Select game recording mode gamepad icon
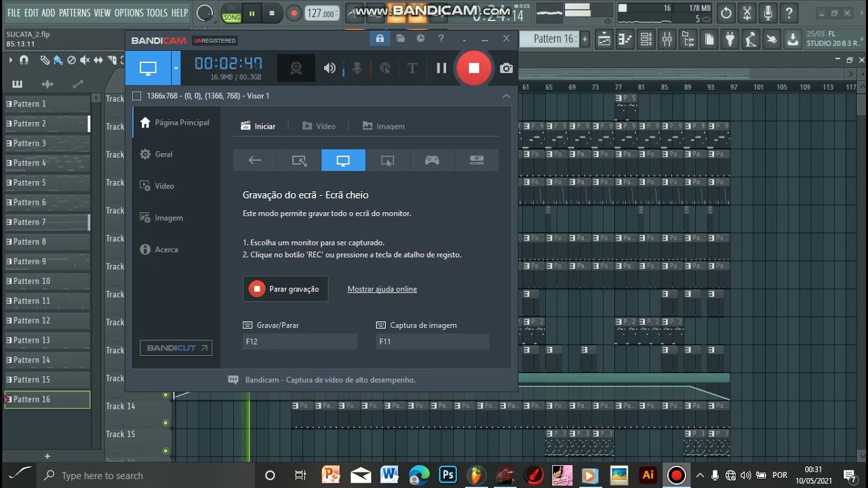 [x=432, y=160]
